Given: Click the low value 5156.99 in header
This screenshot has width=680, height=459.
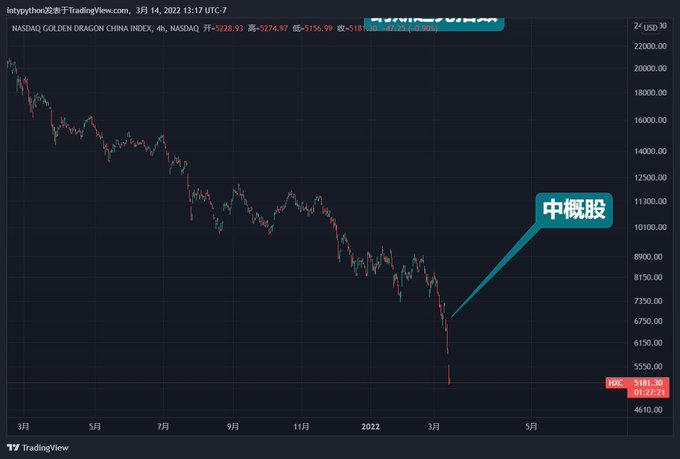Looking at the screenshot, I should click(318, 28).
